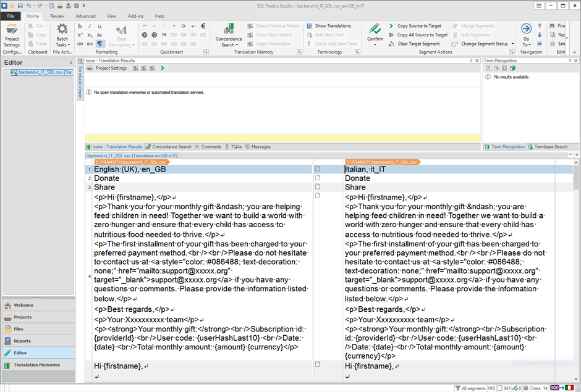This screenshot has height=392, width=581.
Task: Open Segment Actions dialog launcher
Action: [x=512, y=52]
